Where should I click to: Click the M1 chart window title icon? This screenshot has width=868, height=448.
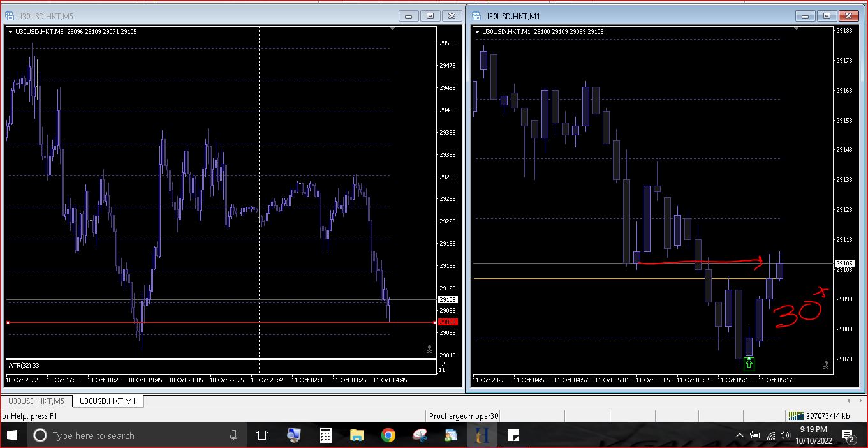click(x=476, y=16)
